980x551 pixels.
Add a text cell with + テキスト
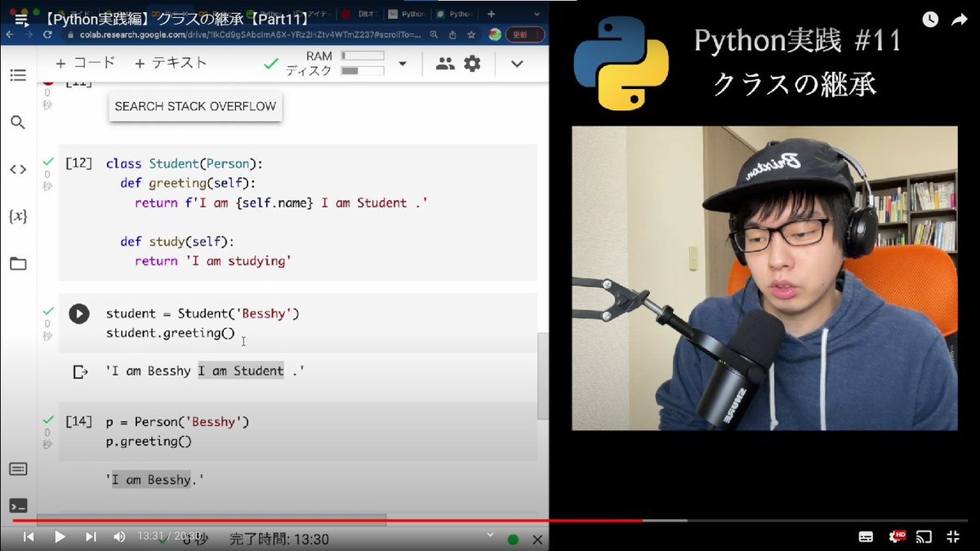click(171, 63)
